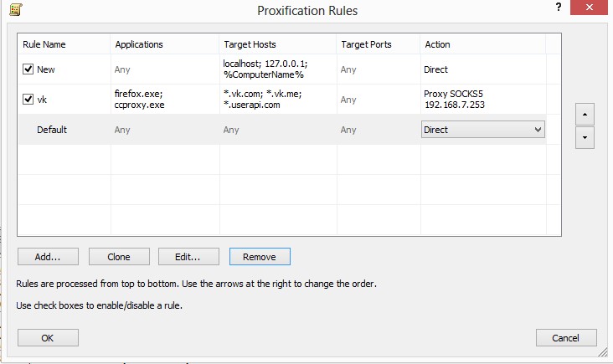Cancel the rules dialog
This screenshot has height=364, width=613.
point(566,337)
